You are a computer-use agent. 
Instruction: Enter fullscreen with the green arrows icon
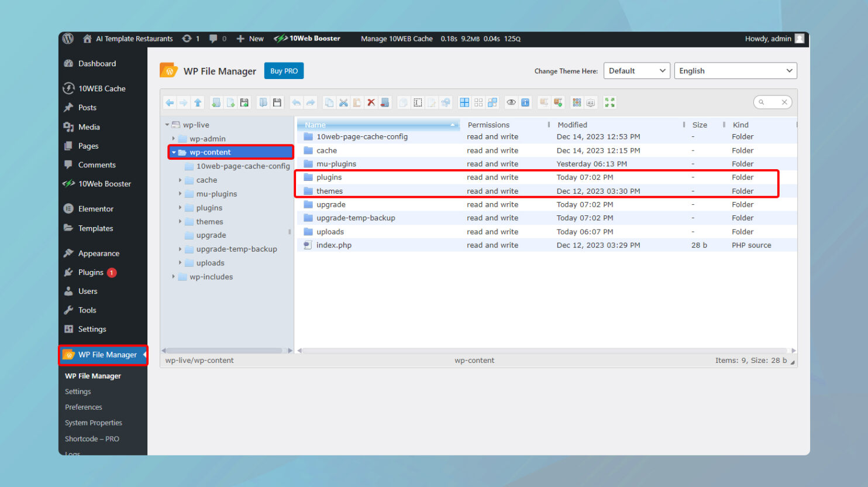pyautogui.click(x=609, y=102)
